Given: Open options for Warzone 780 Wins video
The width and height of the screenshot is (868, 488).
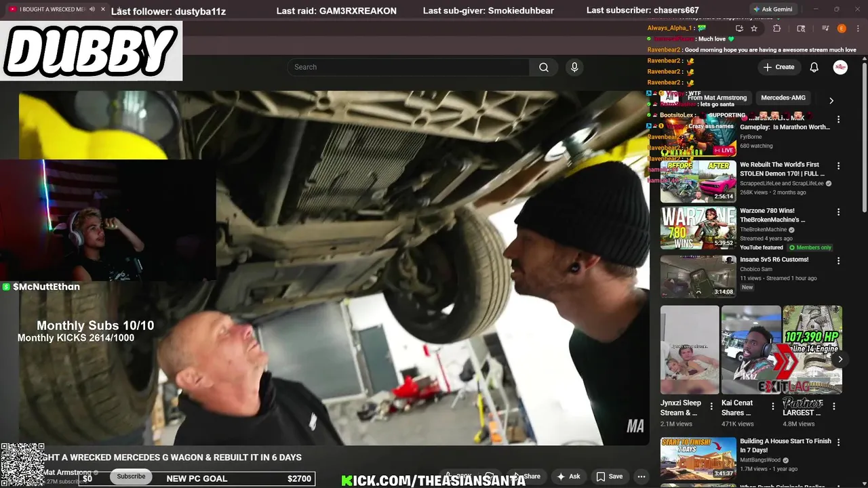Looking at the screenshot, I should (838, 211).
